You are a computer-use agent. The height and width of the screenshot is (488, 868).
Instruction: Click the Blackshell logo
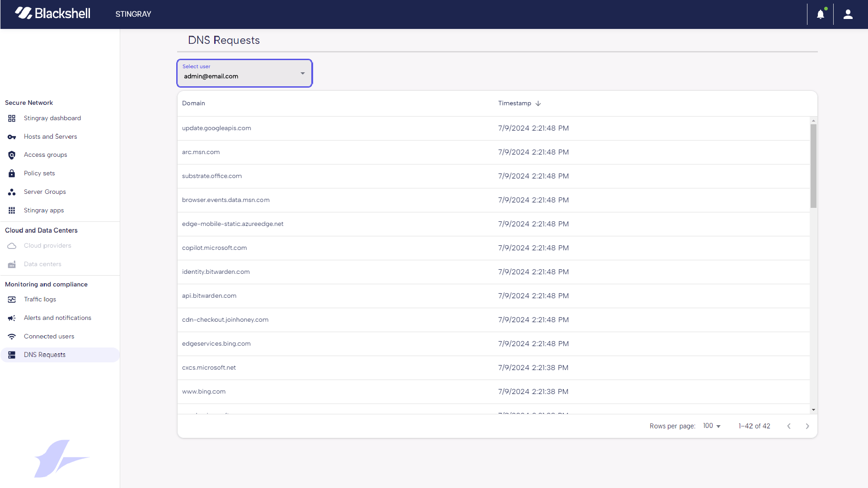[52, 13]
